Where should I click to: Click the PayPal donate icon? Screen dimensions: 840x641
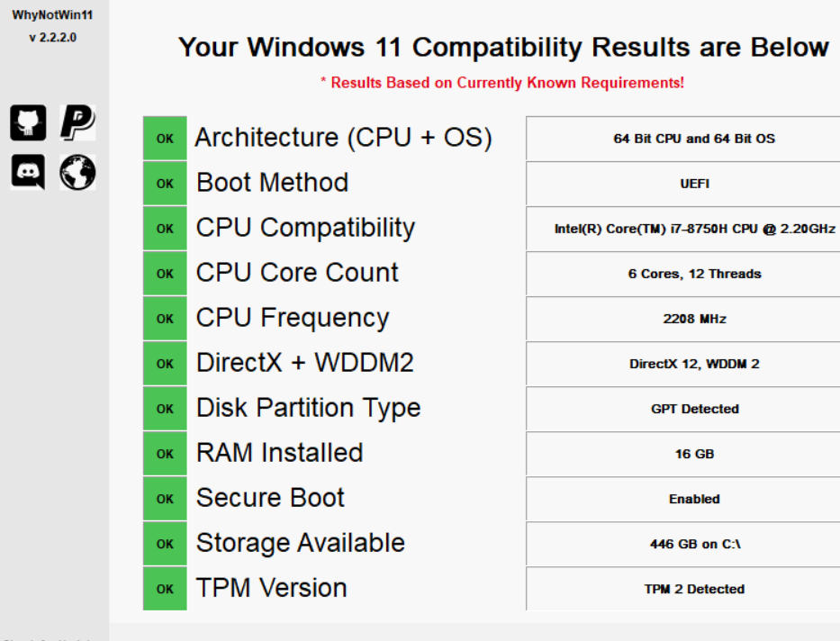[77, 122]
